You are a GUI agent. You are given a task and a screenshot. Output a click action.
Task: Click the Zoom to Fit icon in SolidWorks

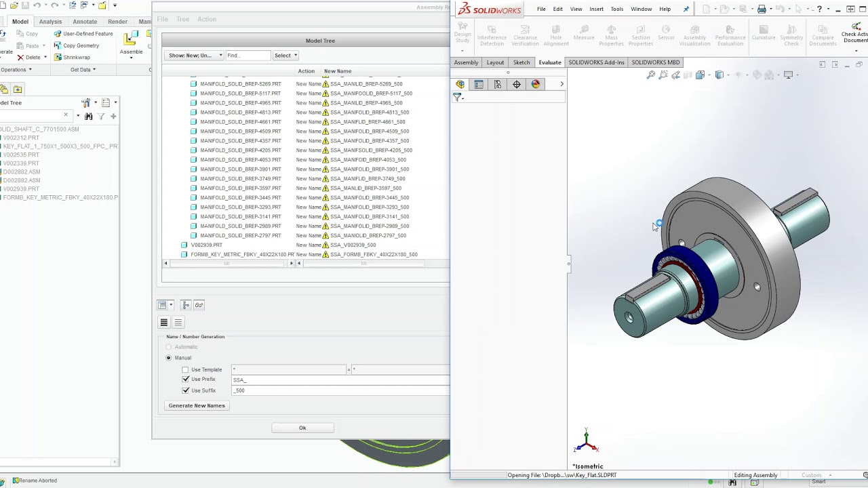651,75
